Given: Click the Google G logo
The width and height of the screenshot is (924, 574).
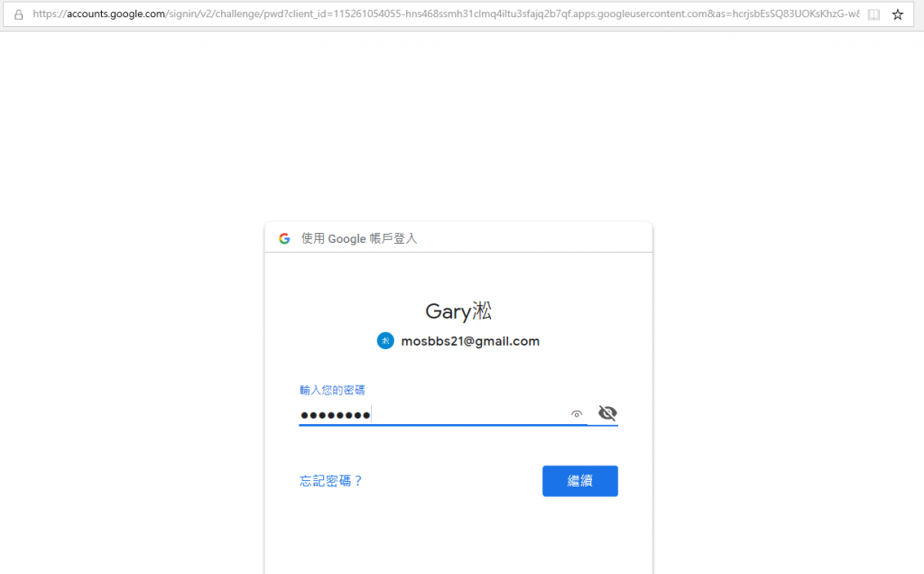Looking at the screenshot, I should 284,238.
